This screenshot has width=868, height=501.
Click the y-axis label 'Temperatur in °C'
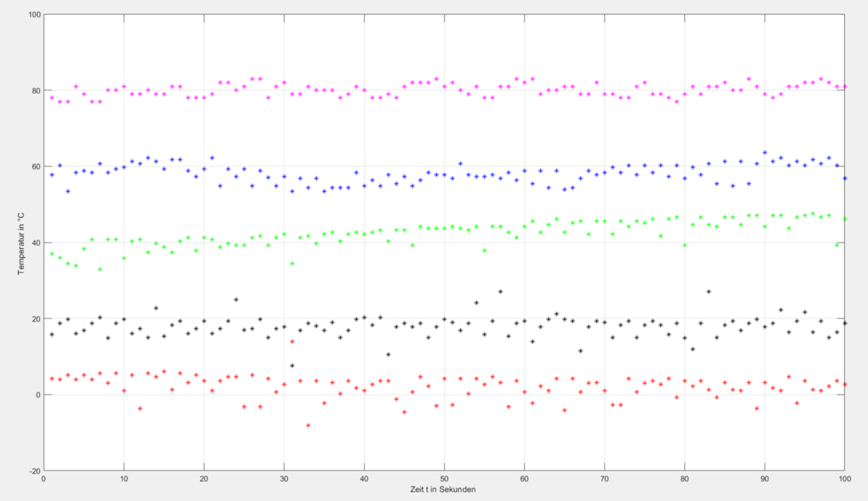tap(21, 242)
